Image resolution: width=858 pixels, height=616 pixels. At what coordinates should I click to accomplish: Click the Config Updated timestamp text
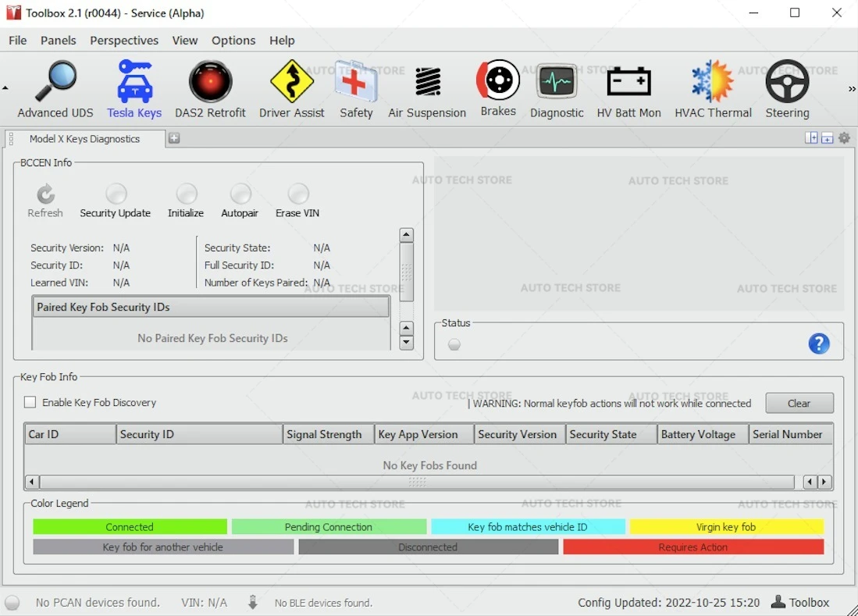668,602
